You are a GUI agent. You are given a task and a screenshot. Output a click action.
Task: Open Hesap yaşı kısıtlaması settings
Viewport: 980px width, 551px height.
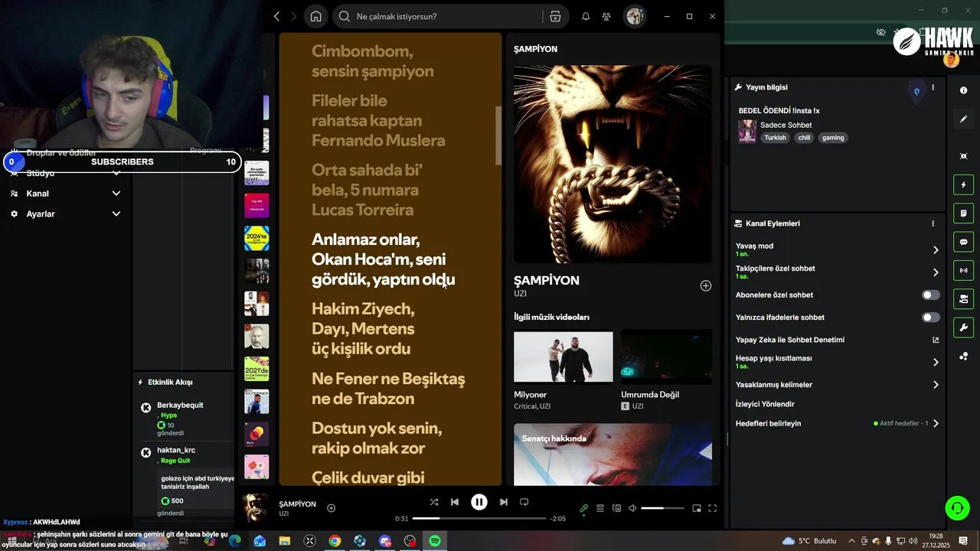coord(837,361)
